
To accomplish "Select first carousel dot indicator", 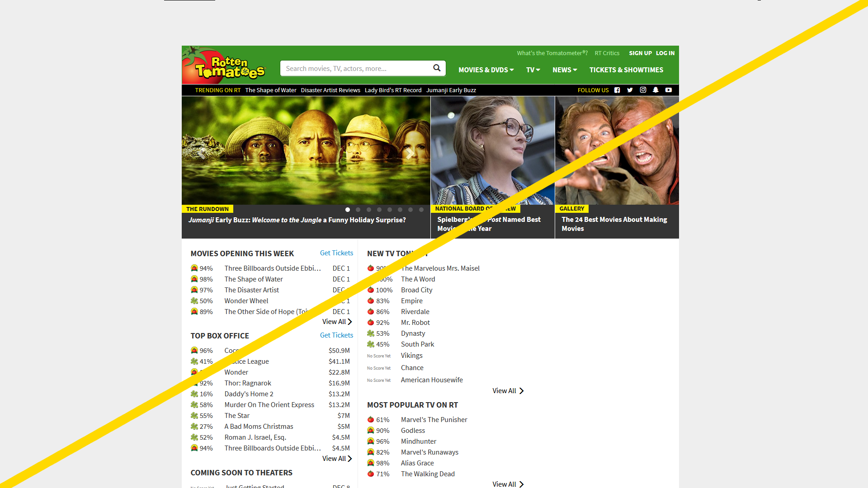I will 348,210.
